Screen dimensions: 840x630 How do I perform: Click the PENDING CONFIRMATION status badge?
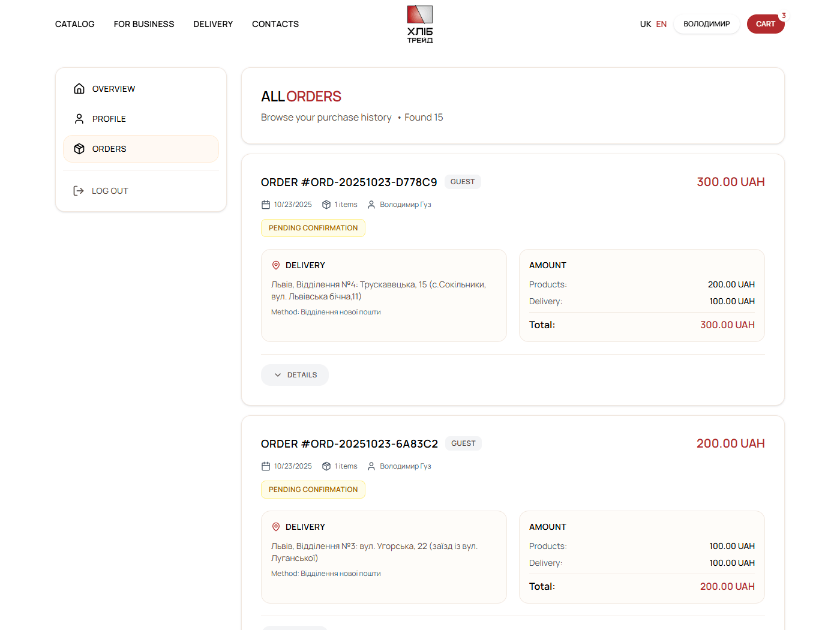tap(313, 228)
